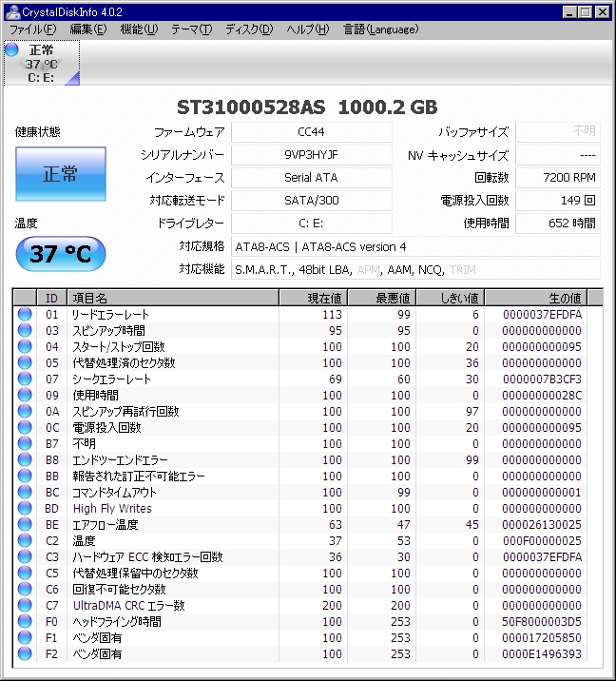Viewport: 616px width, 681px height.
Task: Click the 37 °C temperature button
Action: (61, 254)
